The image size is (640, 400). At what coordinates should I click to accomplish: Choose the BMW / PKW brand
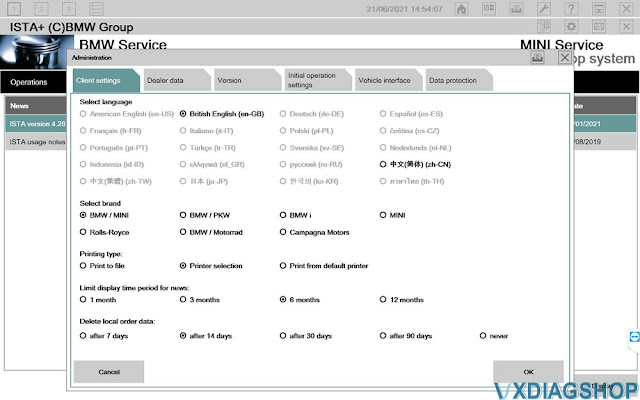205,215
